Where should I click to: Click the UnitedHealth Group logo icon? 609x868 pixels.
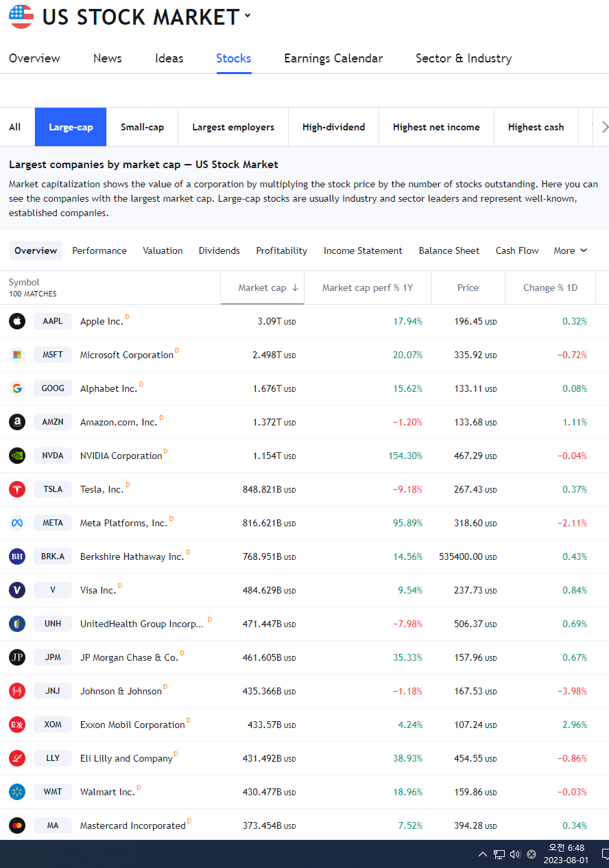tap(17, 624)
